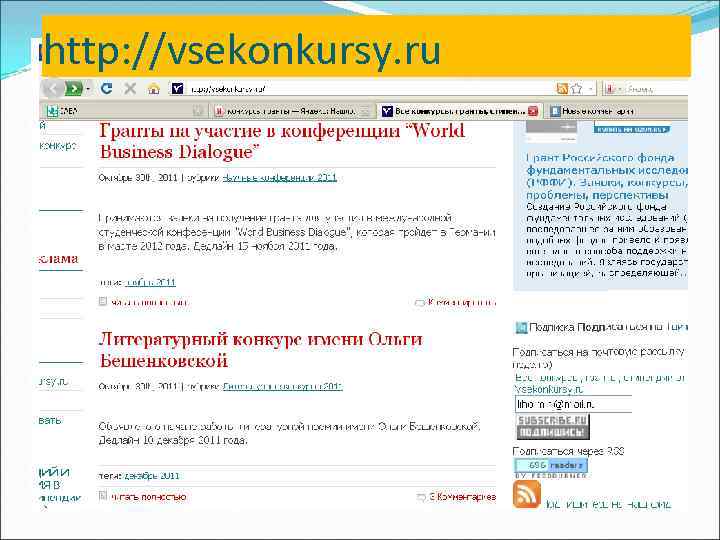Screen dimensions: 720x540
Task: Click the 'конкурс' left sidebar link
Action: [x=58, y=146]
